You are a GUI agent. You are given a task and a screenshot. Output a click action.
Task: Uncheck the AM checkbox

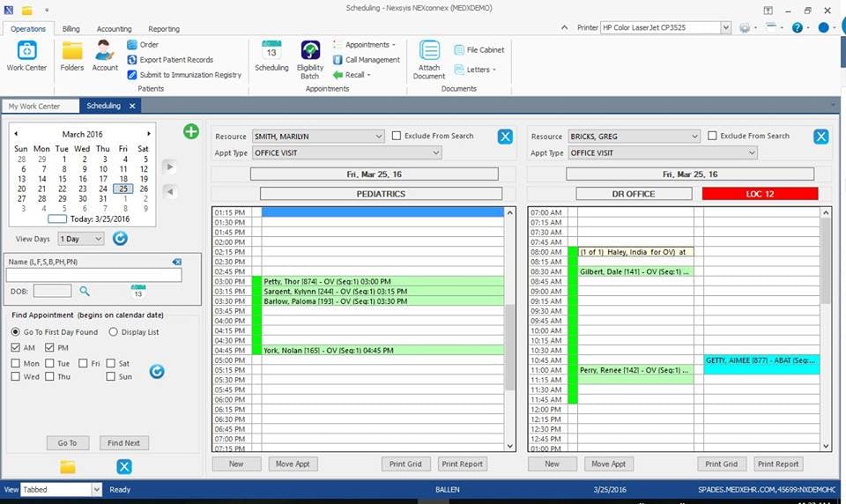[16, 347]
